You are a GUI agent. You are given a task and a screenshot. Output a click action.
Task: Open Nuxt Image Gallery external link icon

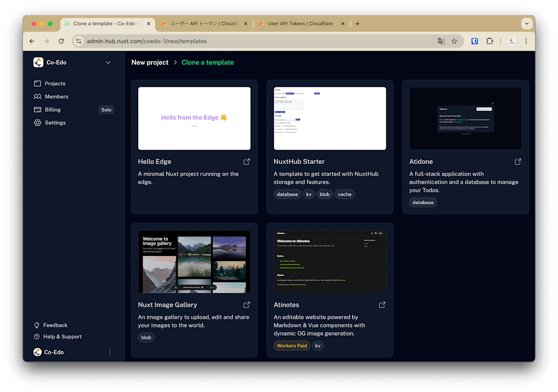(x=247, y=305)
